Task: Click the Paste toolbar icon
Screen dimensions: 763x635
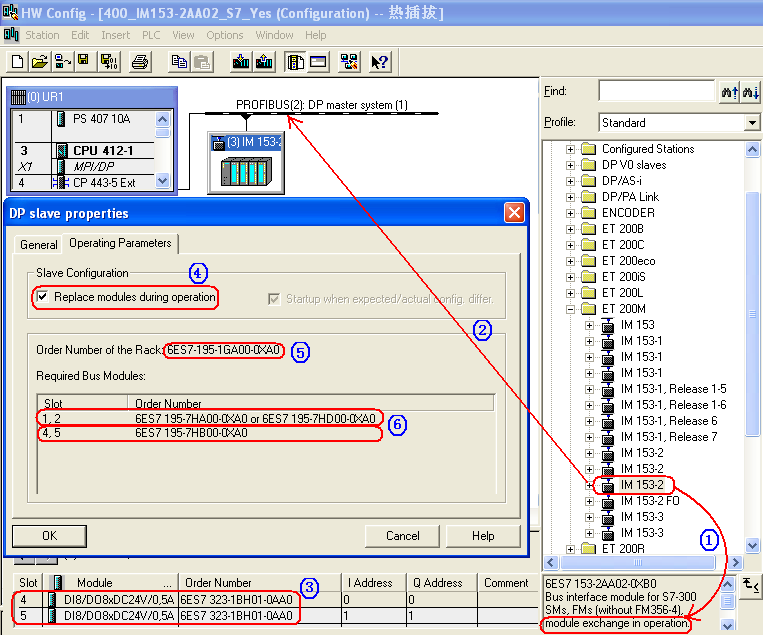Action: click(201, 62)
